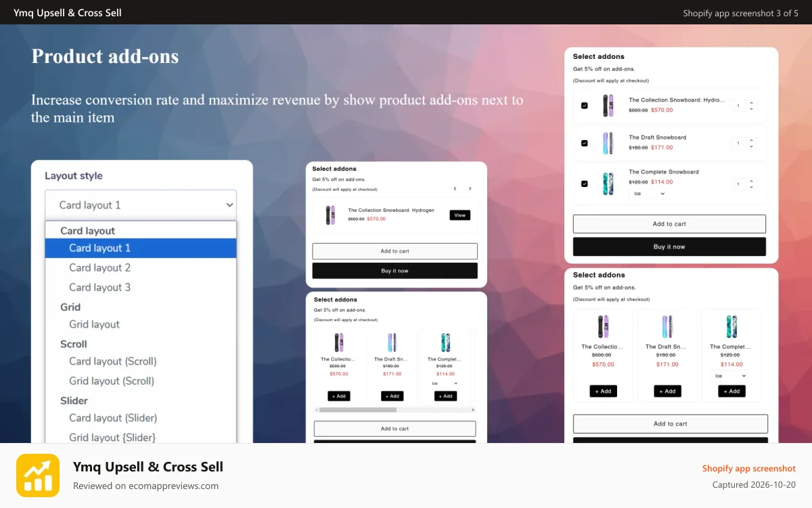This screenshot has height=508, width=812.
Task: Click Collection Snowboard image in the checkbox list panel
Action: click(x=608, y=106)
